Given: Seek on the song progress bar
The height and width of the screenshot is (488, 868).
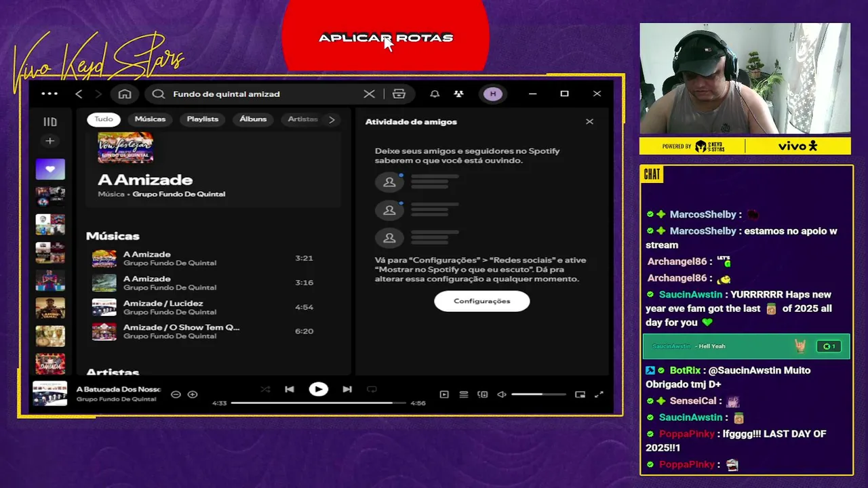Looking at the screenshot, I should [319, 403].
